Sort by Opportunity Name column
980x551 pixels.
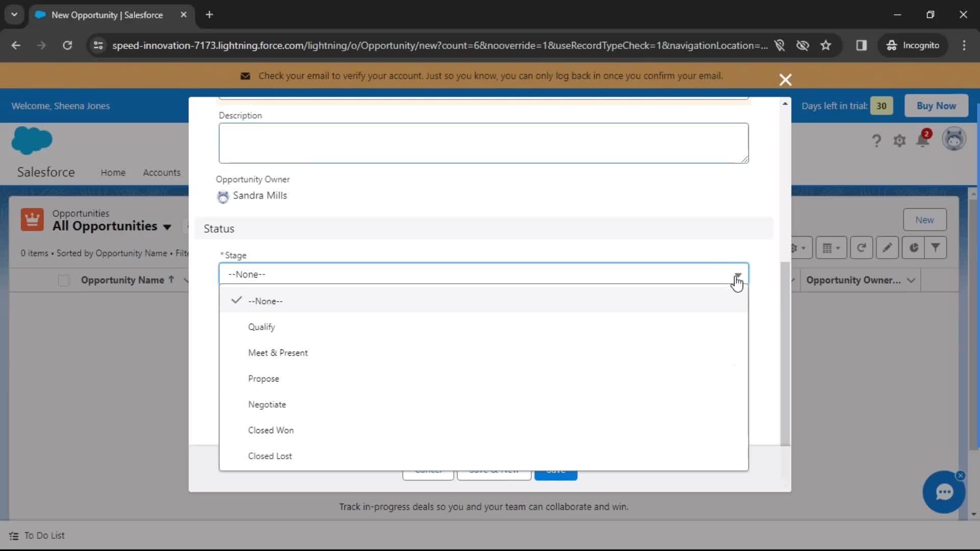(x=122, y=280)
